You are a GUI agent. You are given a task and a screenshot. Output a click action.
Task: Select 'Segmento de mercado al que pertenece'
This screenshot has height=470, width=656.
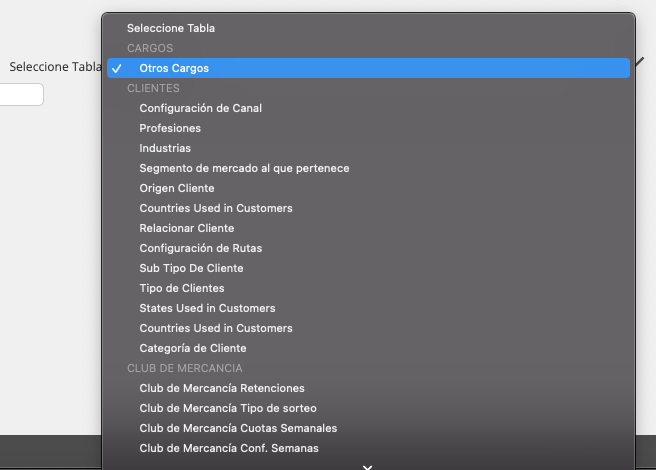click(x=368, y=168)
